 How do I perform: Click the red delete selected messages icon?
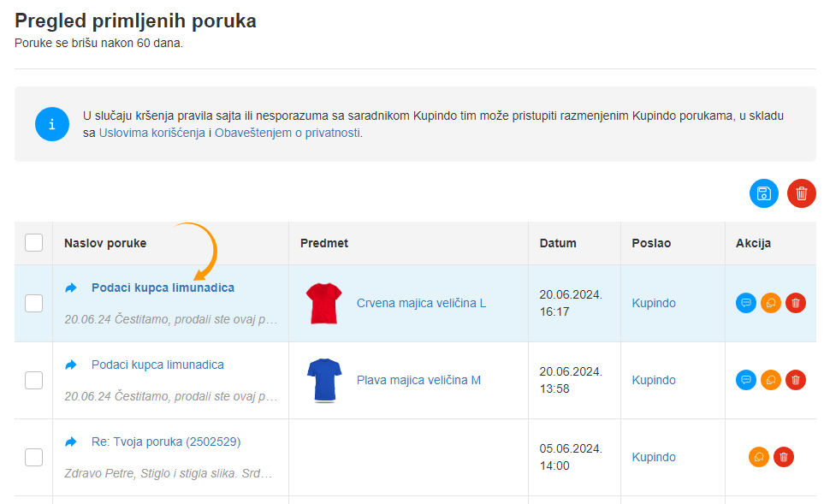pyautogui.click(x=802, y=193)
